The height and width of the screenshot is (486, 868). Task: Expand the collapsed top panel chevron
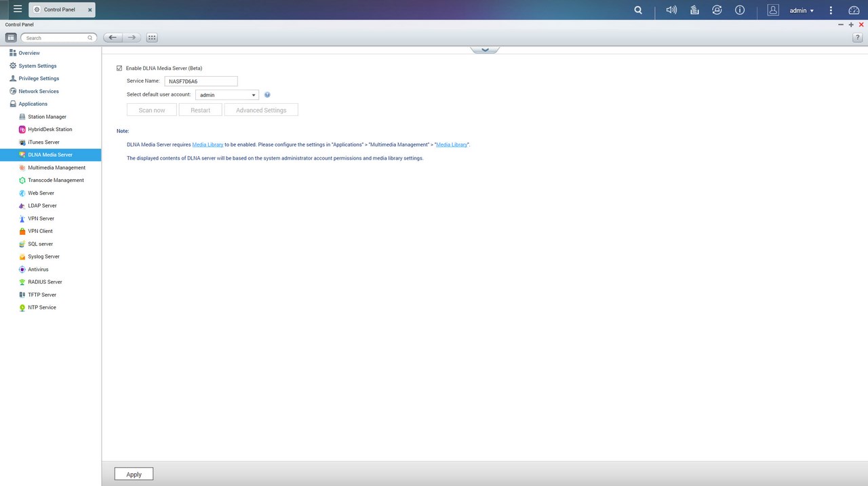click(x=484, y=50)
